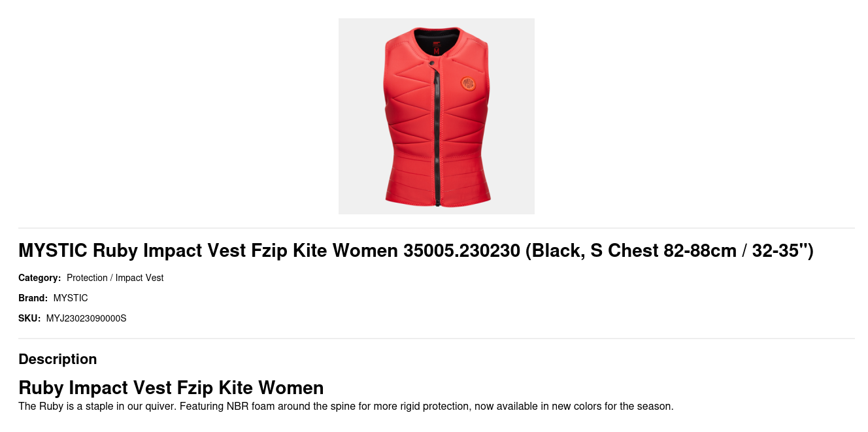This screenshot has width=868, height=432.
Task: Click the gray background beside the vest
Action: tap(359, 116)
